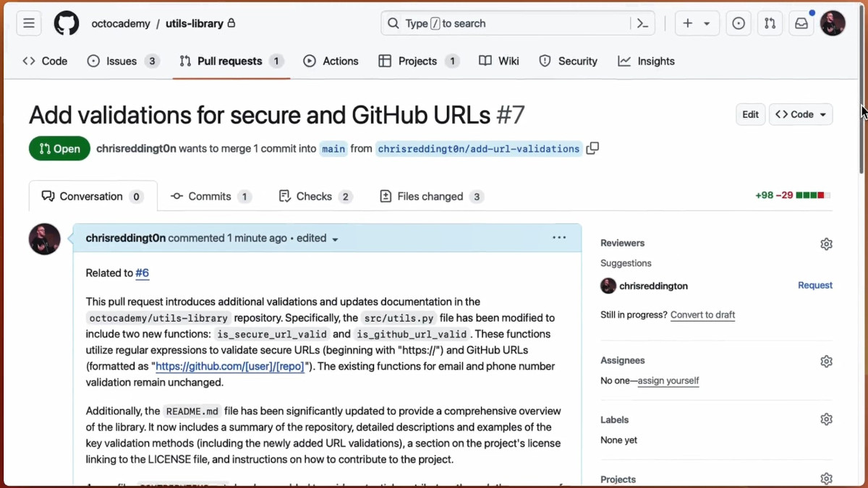The width and height of the screenshot is (868, 488).
Task: Click the GitHub Octocat logo
Action: (x=67, y=23)
